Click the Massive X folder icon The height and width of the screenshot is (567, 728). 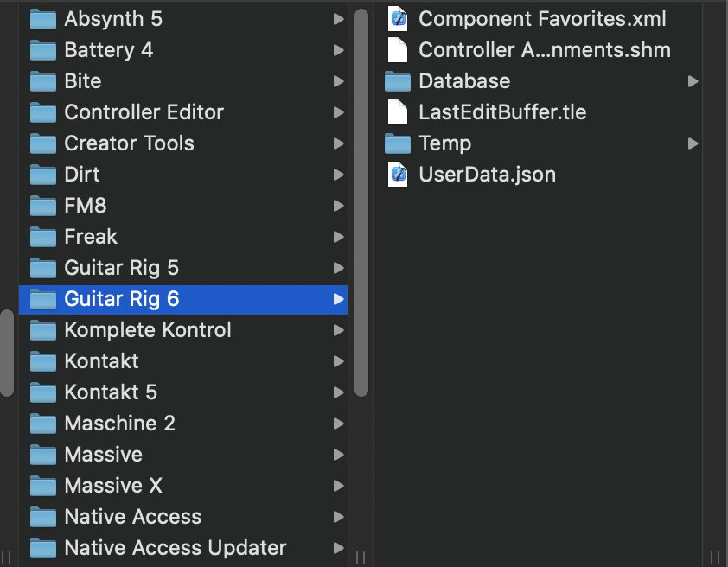point(43,486)
